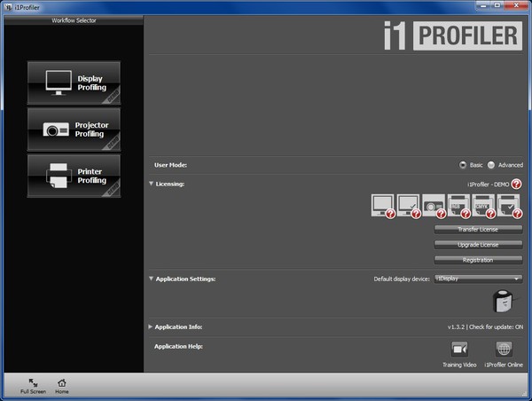Select the Basic user mode
This screenshot has height=401, width=532.
(x=463, y=165)
